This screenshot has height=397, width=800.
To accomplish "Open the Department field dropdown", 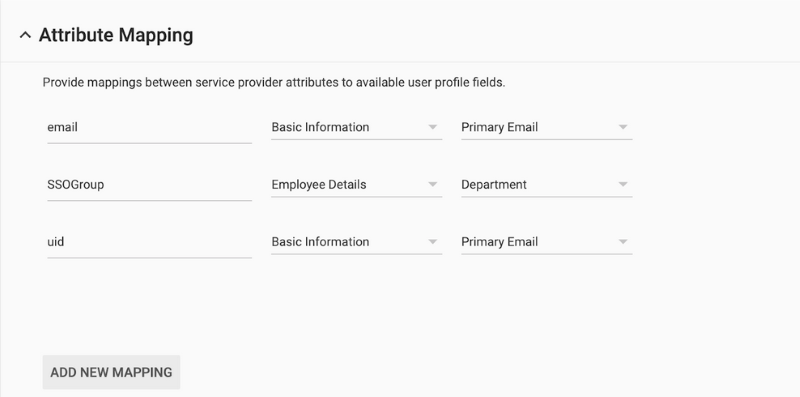I will [x=546, y=185].
